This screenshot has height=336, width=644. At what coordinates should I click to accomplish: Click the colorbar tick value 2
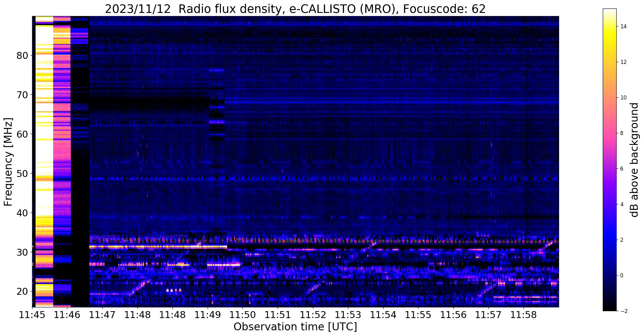[621, 240]
